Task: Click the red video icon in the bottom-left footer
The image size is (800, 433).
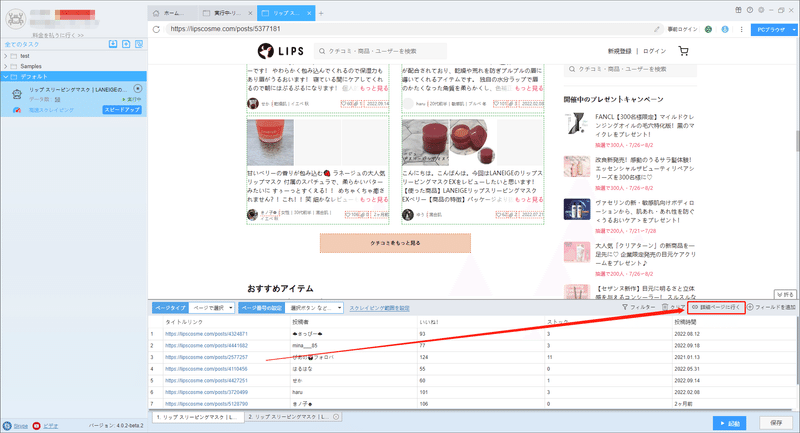Action: click(x=36, y=426)
